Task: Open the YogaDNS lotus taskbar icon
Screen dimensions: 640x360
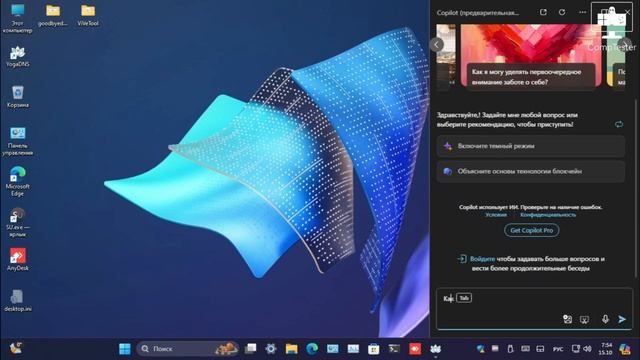Action: (435, 349)
